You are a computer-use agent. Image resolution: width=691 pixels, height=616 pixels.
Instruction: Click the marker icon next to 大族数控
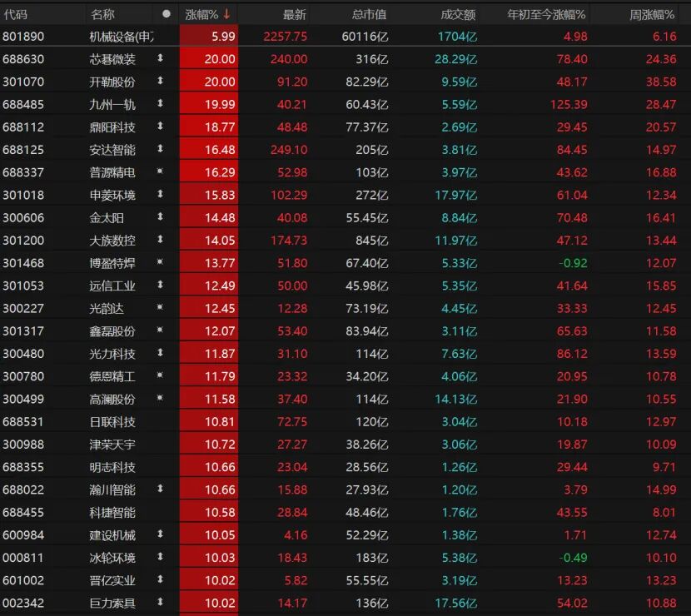[161, 240]
